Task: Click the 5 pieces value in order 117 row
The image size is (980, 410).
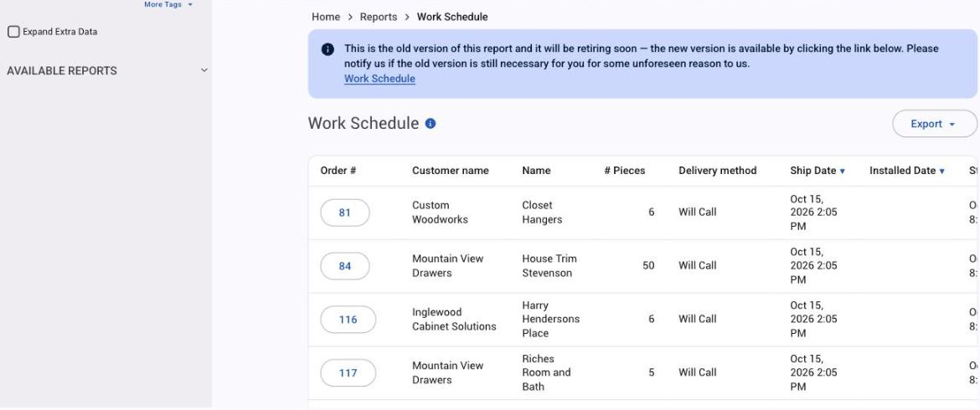Action: pyautogui.click(x=652, y=372)
